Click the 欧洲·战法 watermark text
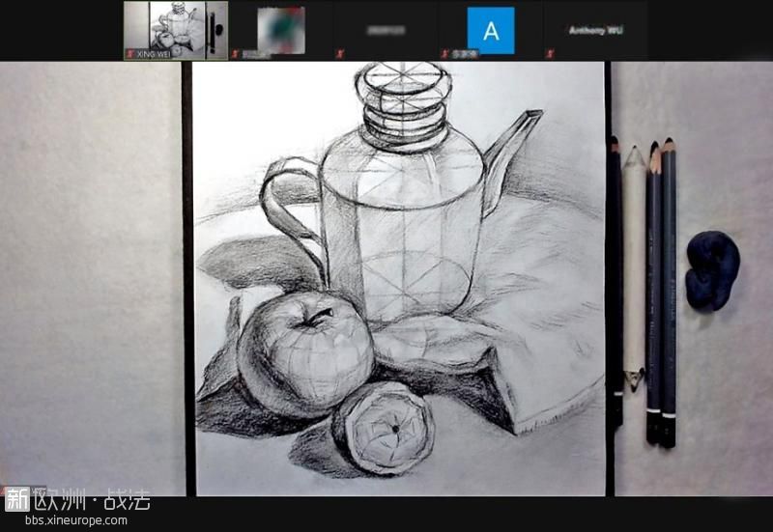Screen dimensions: 773x532 pyautogui.click(x=92, y=500)
